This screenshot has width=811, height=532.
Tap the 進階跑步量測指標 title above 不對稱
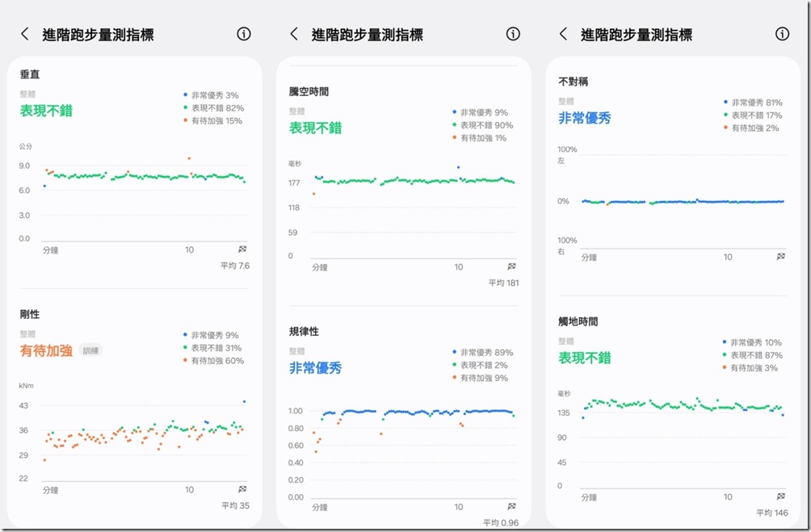(637, 35)
